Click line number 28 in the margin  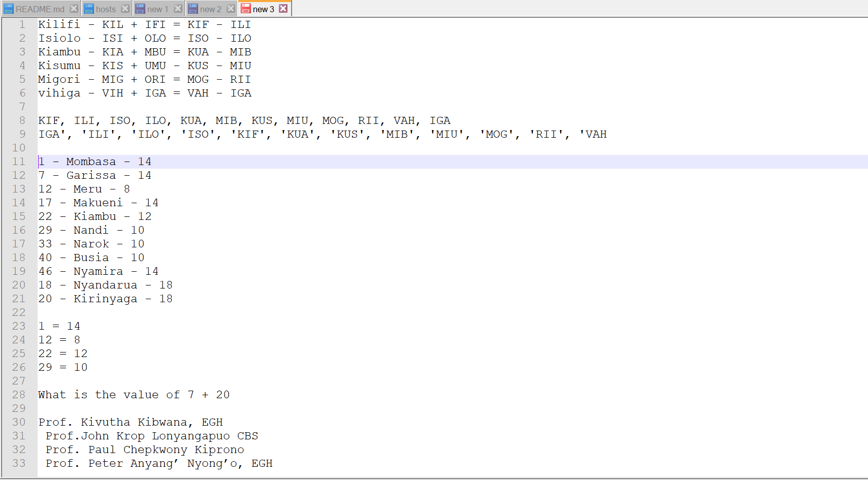(x=19, y=395)
